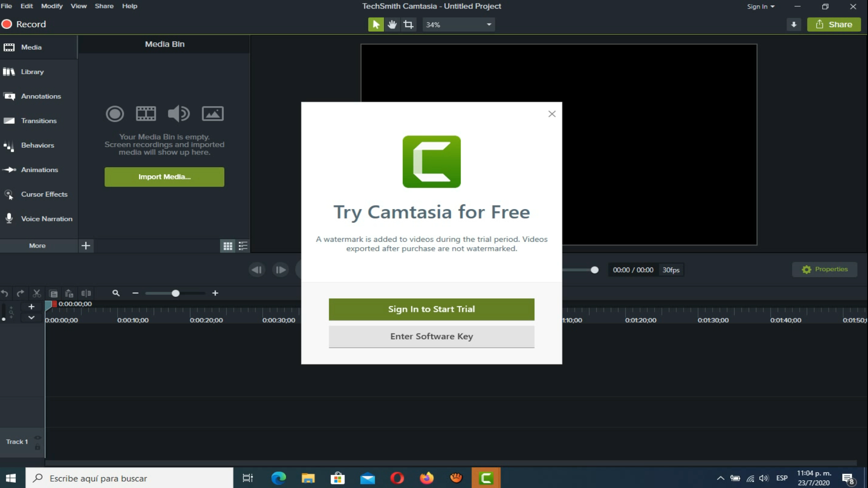Viewport: 868px width, 488px height.
Task: Switch Media Bin to thumbnail grid view
Action: click(228, 246)
